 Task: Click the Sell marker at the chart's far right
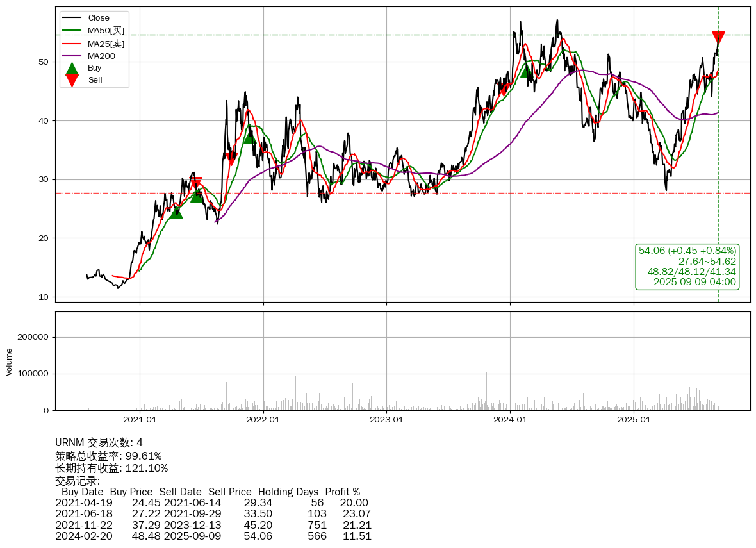[x=718, y=38]
